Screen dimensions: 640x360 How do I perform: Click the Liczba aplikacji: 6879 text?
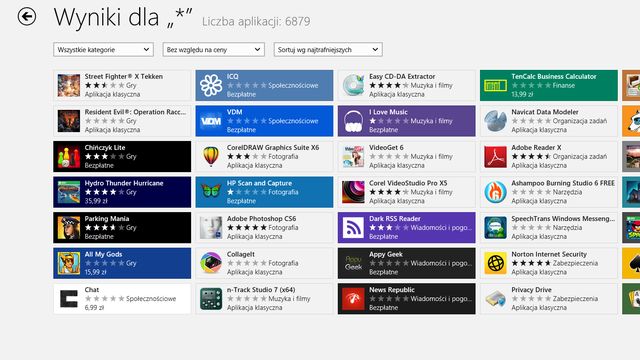tap(256, 21)
